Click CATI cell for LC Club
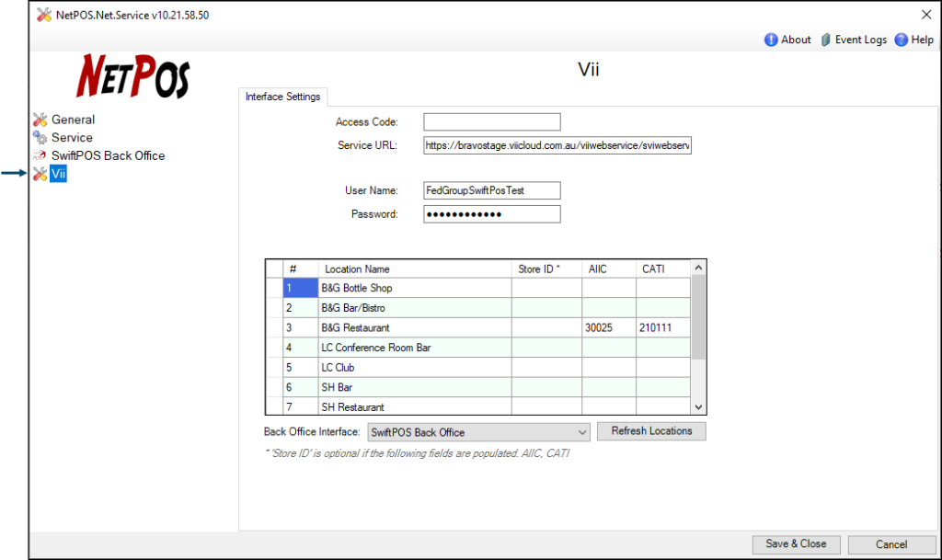 (663, 367)
